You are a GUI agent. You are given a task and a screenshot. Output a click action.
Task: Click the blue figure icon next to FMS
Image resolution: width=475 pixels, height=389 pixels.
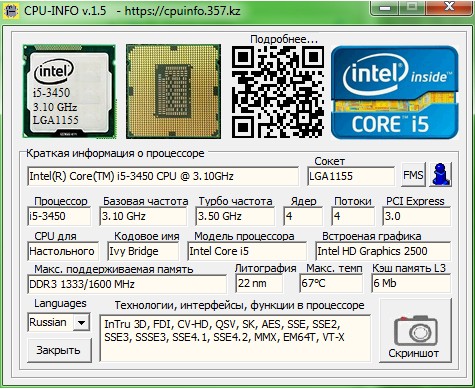tap(440, 174)
